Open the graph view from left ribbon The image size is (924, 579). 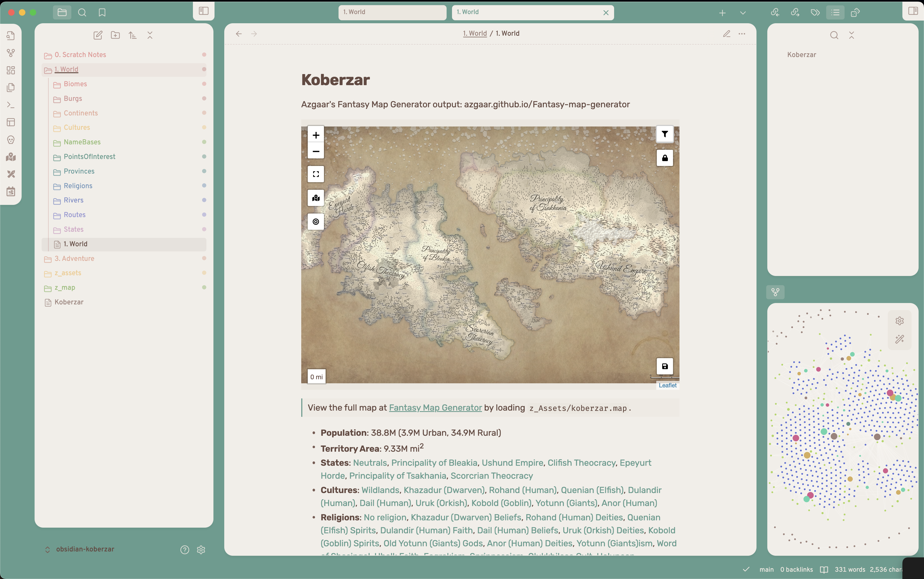[x=11, y=53]
